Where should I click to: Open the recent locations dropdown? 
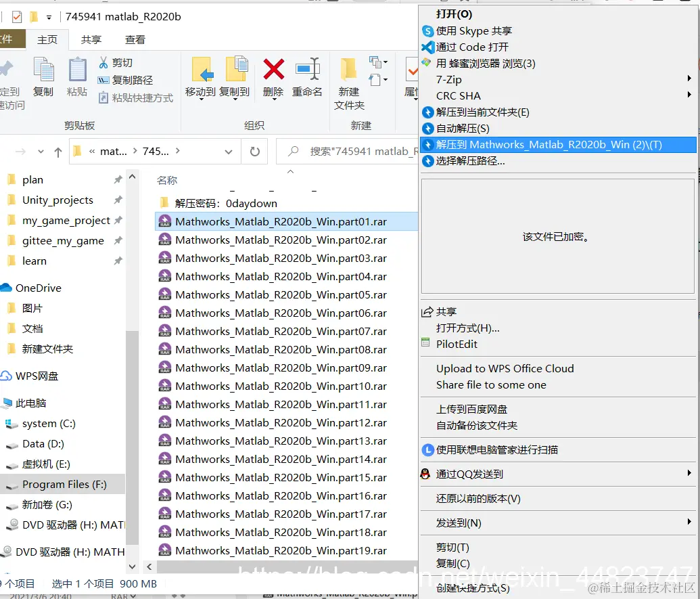[x=41, y=152]
